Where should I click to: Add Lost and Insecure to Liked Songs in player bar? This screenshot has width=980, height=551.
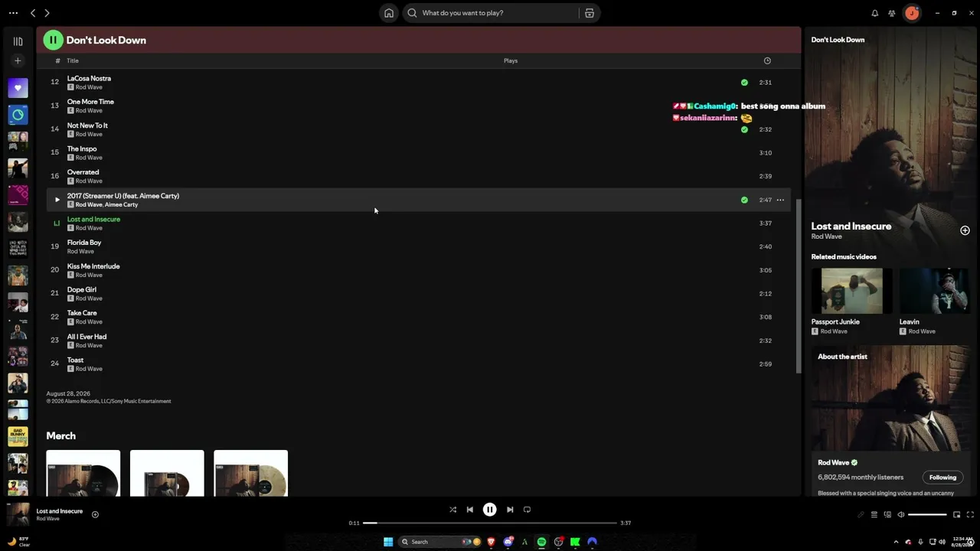[x=95, y=514]
